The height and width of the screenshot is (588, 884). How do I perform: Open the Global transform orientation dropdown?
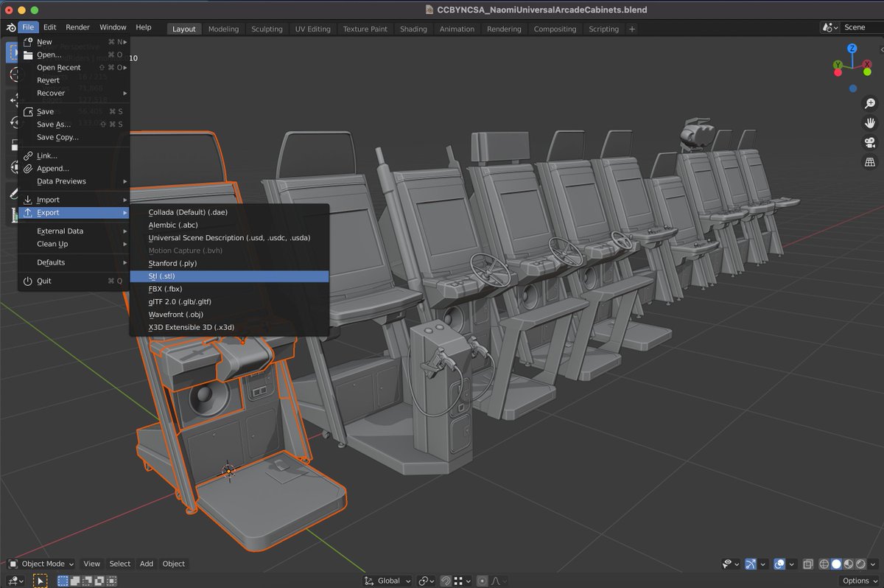coord(388,581)
